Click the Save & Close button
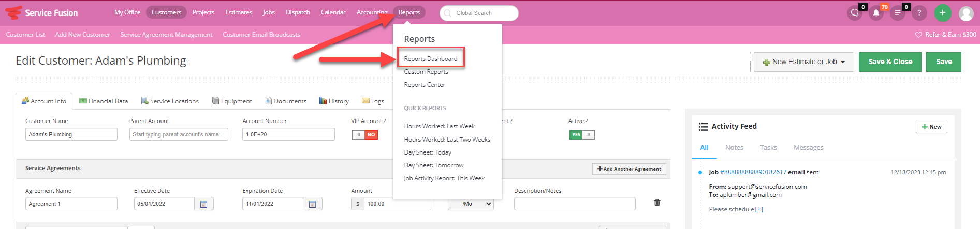The width and height of the screenshot is (980, 229). coord(890,62)
